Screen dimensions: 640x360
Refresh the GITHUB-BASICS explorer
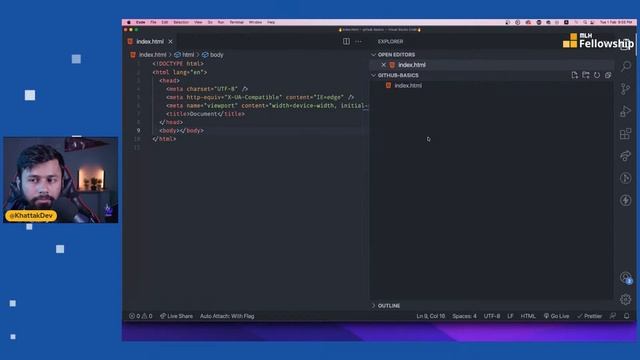[597, 75]
